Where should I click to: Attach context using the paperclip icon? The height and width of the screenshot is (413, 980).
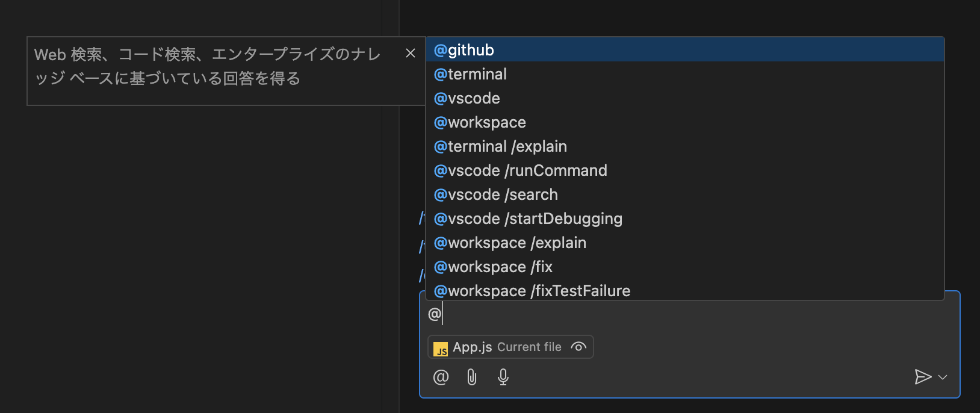click(472, 377)
